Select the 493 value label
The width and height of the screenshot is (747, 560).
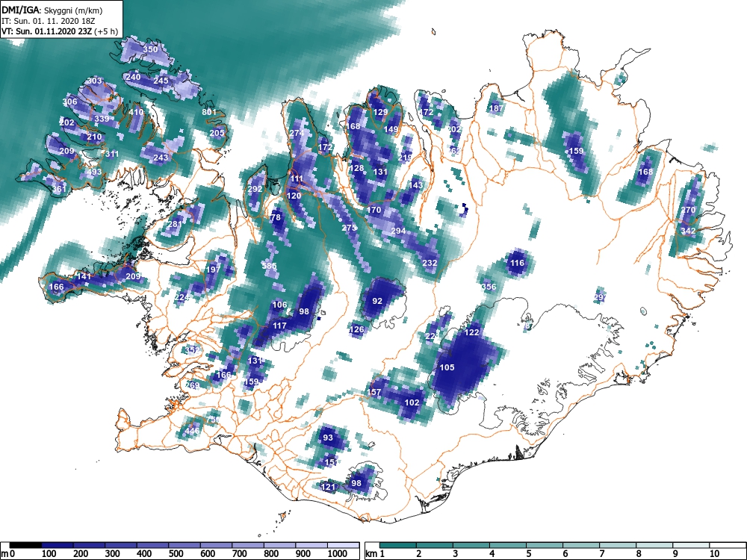(x=94, y=172)
